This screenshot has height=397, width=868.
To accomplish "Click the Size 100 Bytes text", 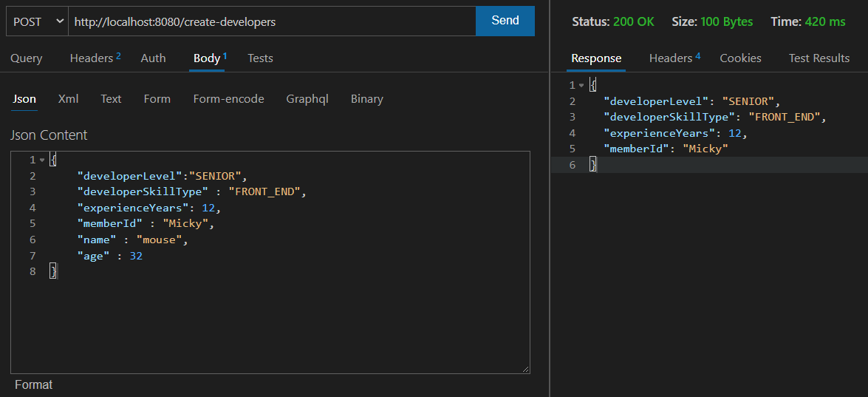I will 712,21.
